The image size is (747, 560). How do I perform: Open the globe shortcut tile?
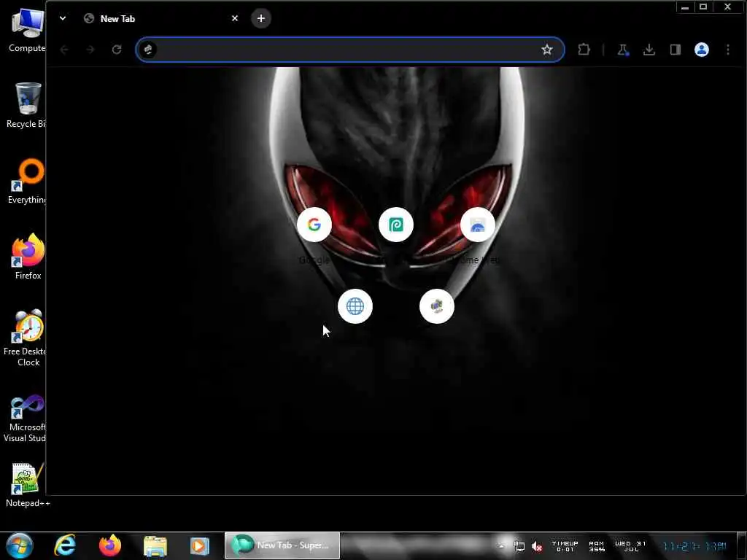[x=355, y=306]
